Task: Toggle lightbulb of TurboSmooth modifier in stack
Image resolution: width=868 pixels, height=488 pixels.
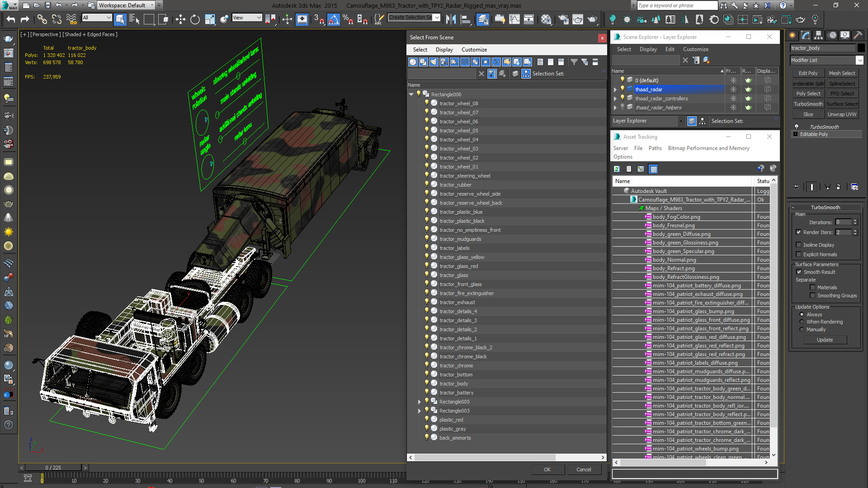Action: tap(797, 127)
